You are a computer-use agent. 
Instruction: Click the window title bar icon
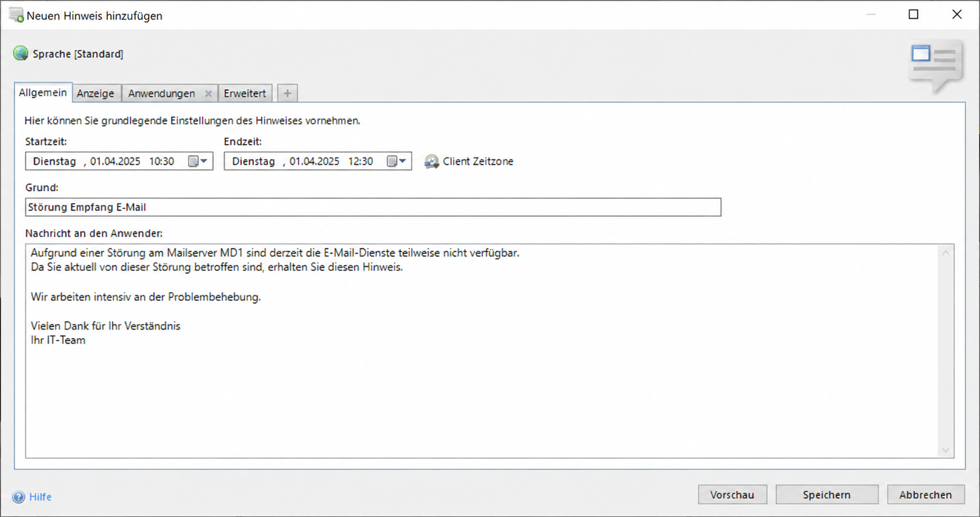pos(17,15)
